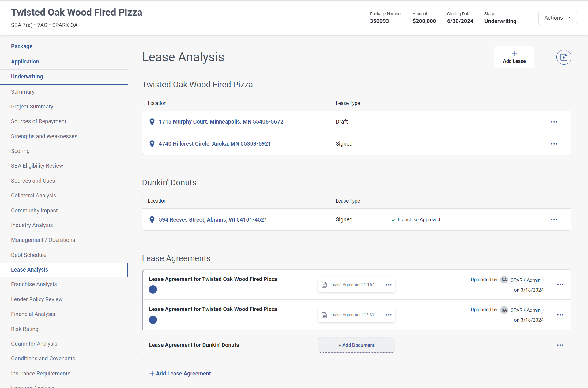588x388 pixels.
Task: Open Collateral Analysis page
Action: pos(34,196)
